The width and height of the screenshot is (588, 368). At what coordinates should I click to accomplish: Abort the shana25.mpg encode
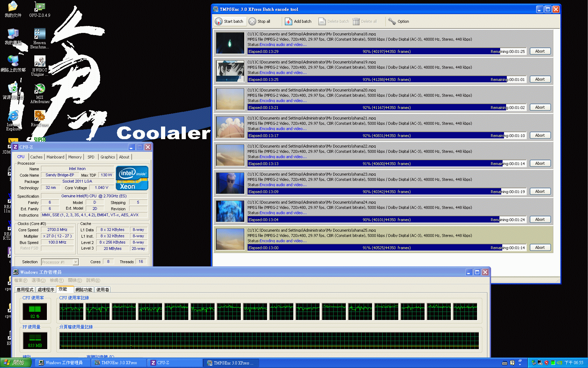point(540,247)
